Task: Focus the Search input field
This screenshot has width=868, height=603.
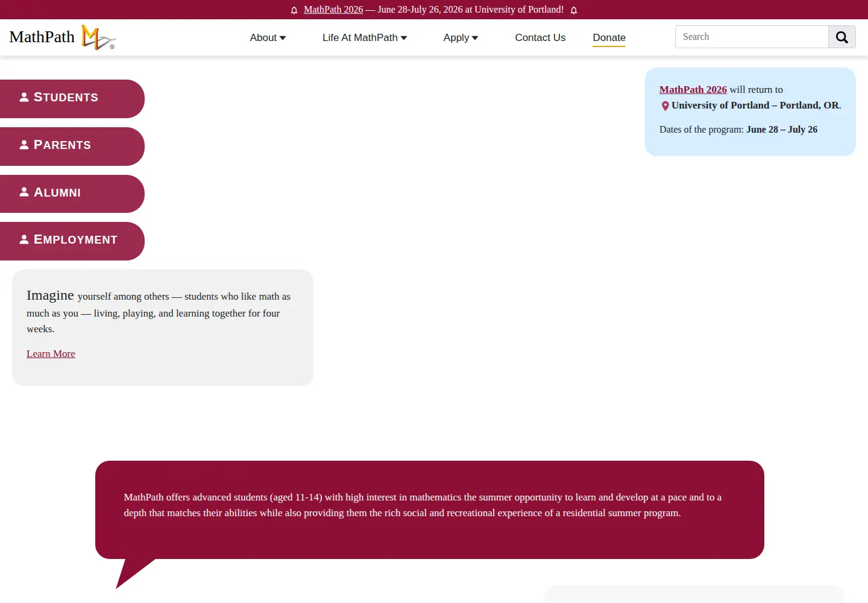Action: 752,37
